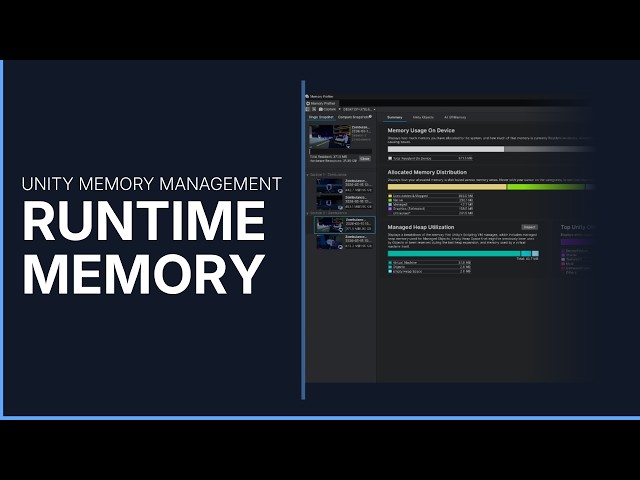
Task: Switch to the Compare Snapshots tab
Action: 353,117
